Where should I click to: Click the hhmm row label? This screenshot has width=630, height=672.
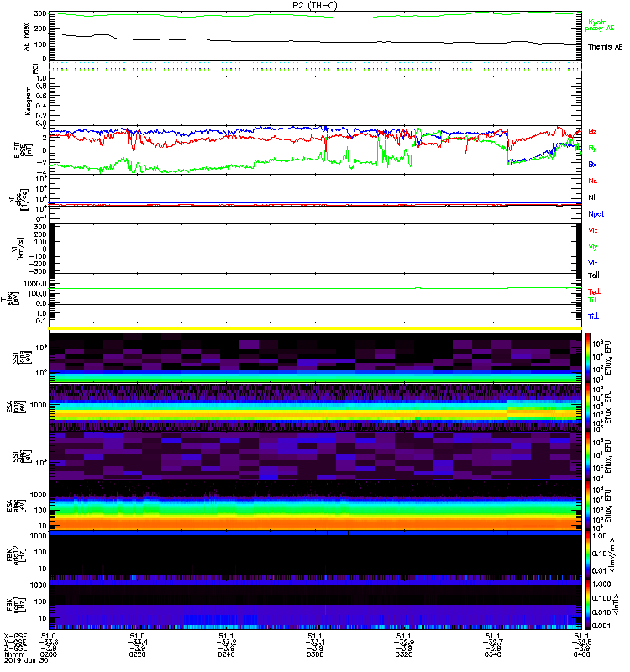coord(13,654)
